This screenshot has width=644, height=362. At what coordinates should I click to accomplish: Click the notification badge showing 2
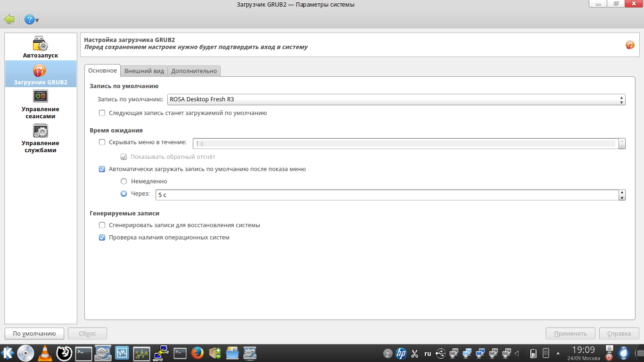[388, 353]
